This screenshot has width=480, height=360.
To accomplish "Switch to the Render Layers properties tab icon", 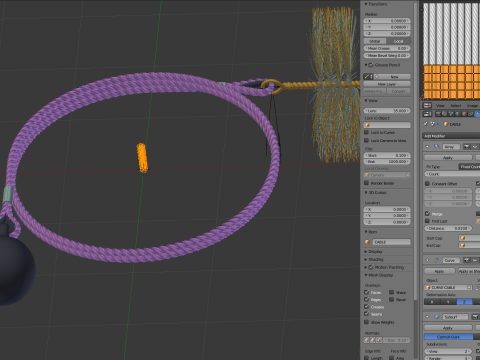I will 444,114.
